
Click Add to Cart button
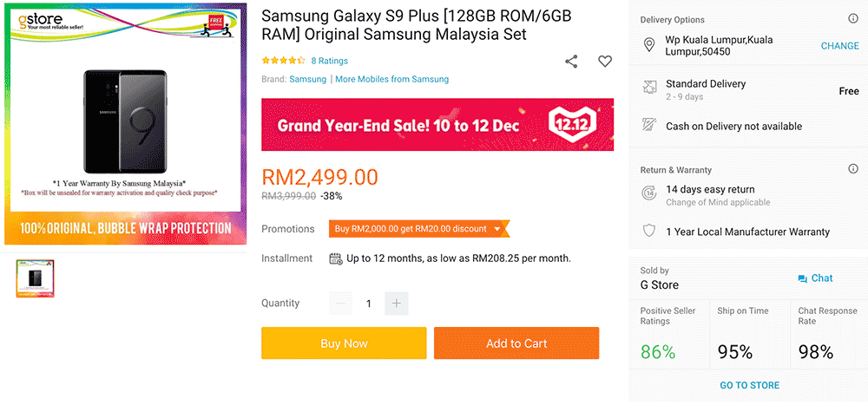tap(516, 343)
